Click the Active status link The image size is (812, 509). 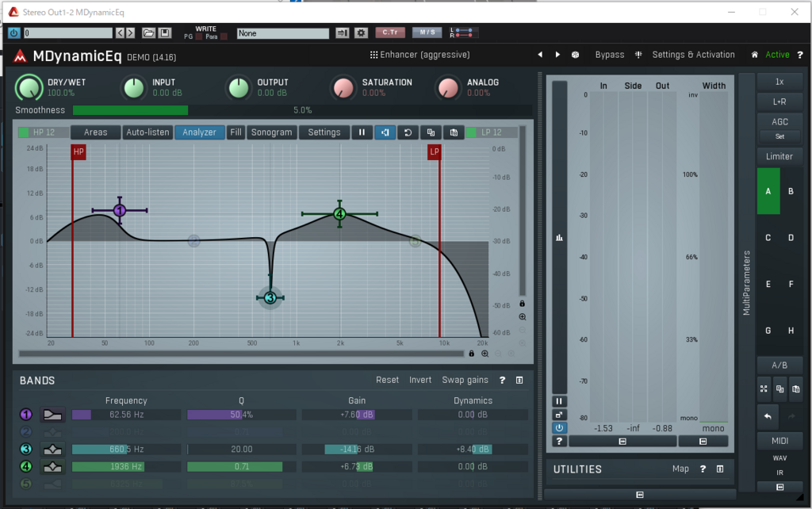[777, 55]
